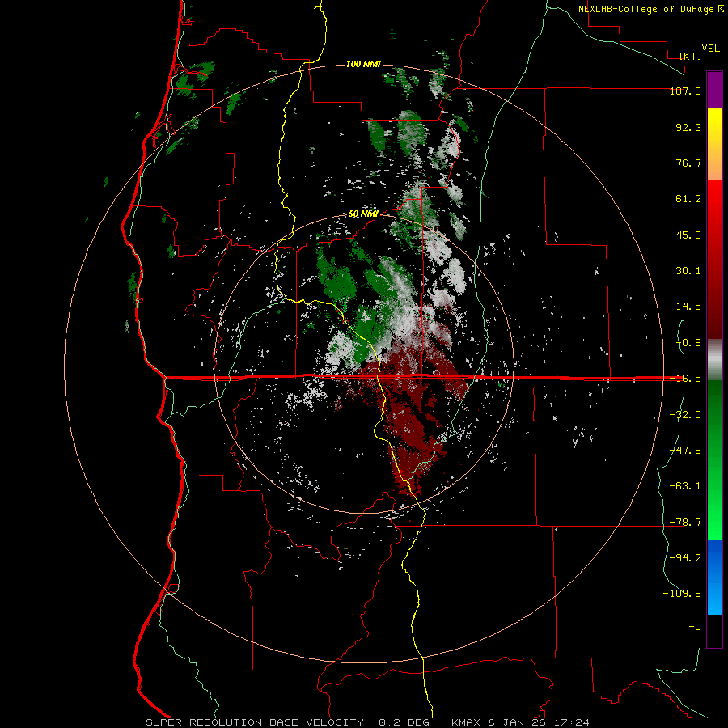Click the 50 NMI range ring label
The image size is (728, 728).
(x=363, y=214)
